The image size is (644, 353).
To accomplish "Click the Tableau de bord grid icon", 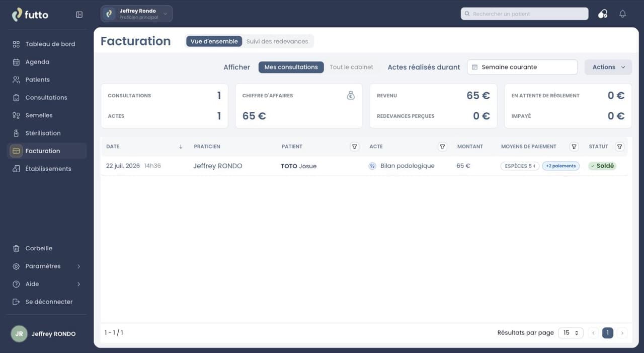I will click(16, 44).
